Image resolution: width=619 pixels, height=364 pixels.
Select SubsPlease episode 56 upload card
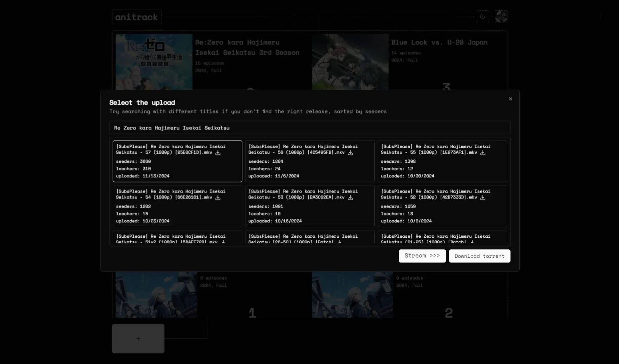click(310, 161)
